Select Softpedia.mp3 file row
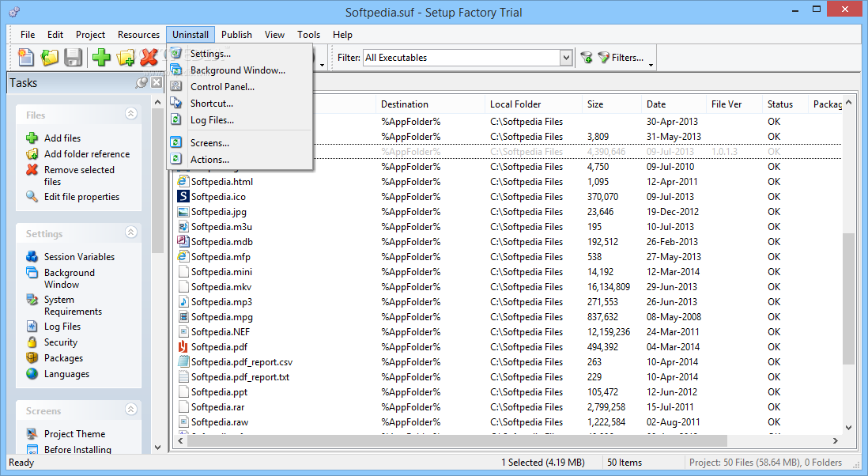Screen dimensions: 868x476 pyautogui.click(x=508, y=302)
